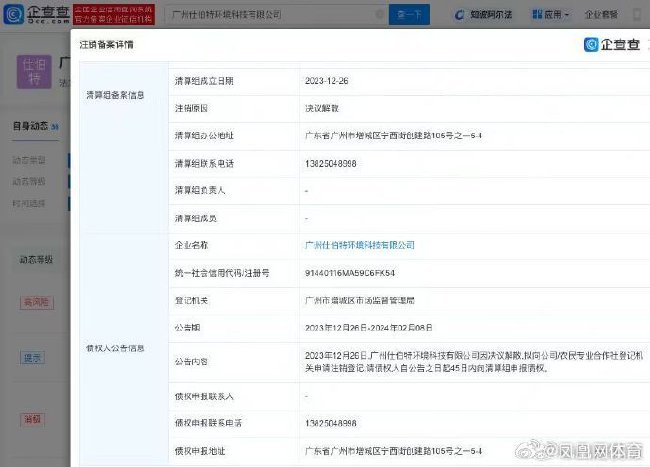Image resolution: width=650 pixels, height=467 pixels.
Task: Open the 广州仕伯特环境科技有限公司 company link
Action: click(360, 245)
